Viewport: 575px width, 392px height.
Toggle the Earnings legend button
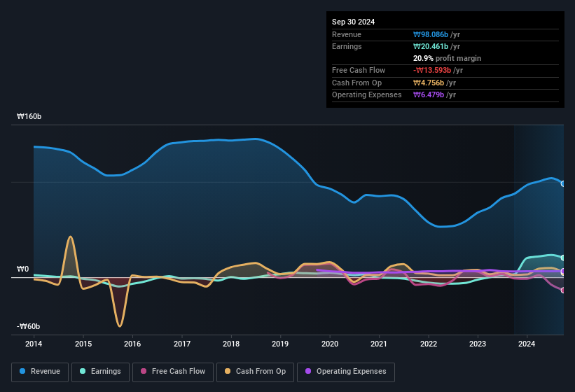pyautogui.click(x=100, y=372)
